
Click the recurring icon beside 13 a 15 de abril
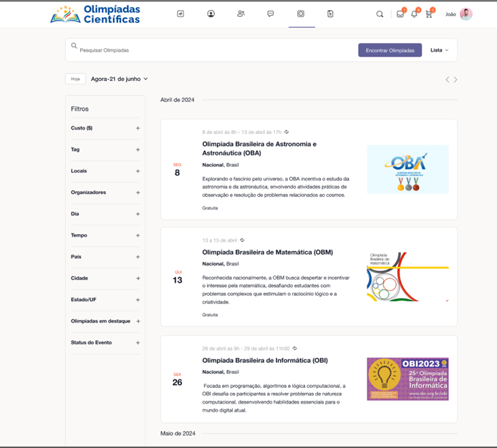pyautogui.click(x=242, y=240)
